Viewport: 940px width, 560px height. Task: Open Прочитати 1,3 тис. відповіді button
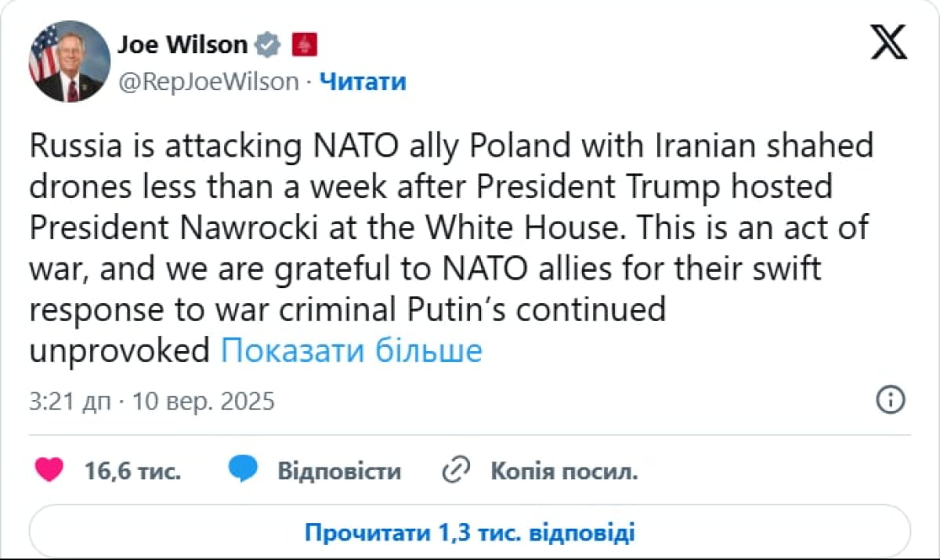pyautogui.click(x=470, y=533)
